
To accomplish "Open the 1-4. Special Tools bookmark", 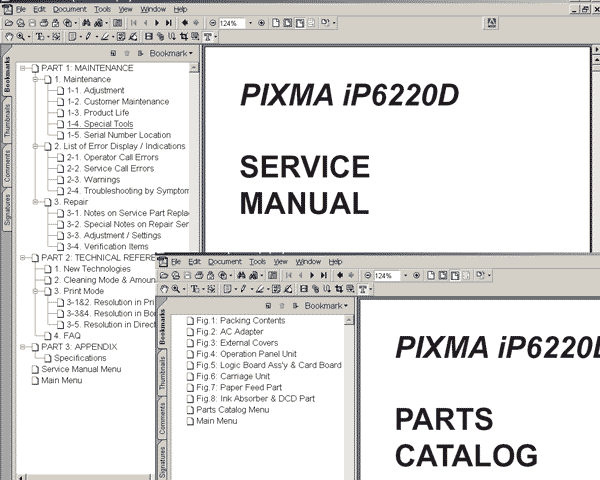I will (x=100, y=124).
